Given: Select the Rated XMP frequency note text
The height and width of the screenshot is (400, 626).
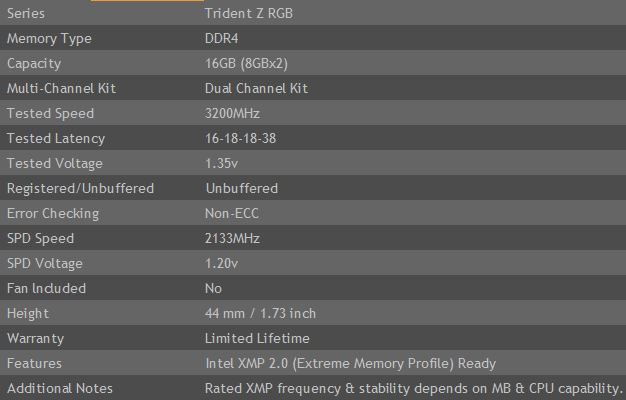Looking at the screenshot, I should click(414, 389).
